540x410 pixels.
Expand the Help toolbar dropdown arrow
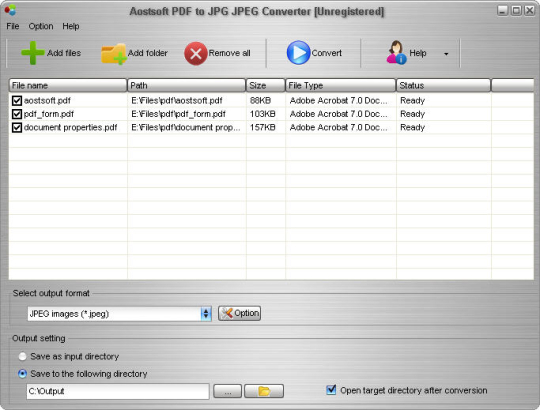coord(446,54)
